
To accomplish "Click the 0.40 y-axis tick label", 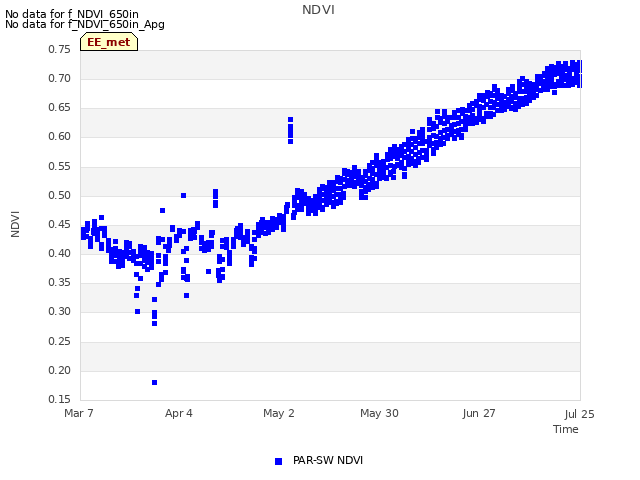I will 59,253.
